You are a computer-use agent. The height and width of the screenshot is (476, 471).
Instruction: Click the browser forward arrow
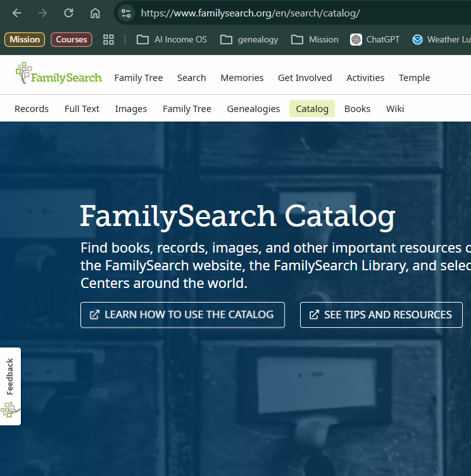click(42, 13)
